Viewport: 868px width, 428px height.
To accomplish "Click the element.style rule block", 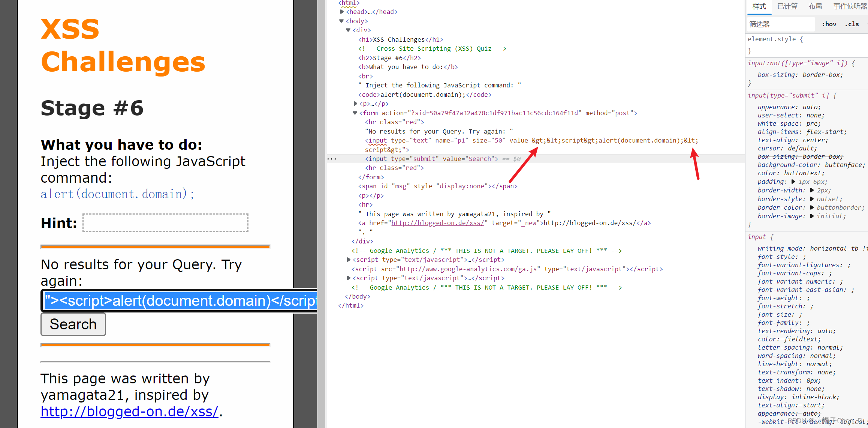I will (x=807, y=45).
